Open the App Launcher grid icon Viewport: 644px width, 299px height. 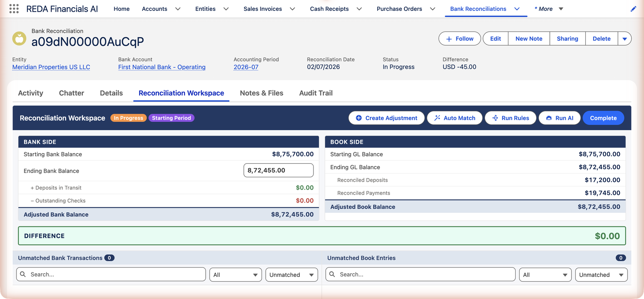pos(14,9)
